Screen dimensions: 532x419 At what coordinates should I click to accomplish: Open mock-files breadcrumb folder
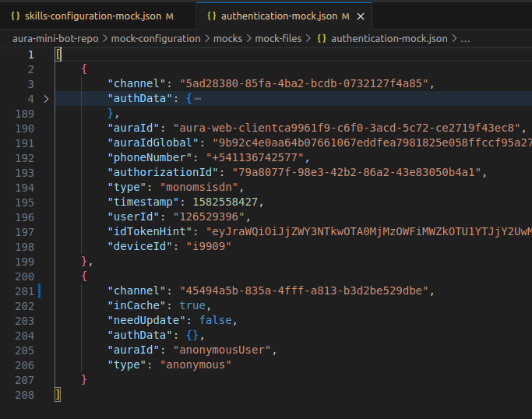(278, 39)
